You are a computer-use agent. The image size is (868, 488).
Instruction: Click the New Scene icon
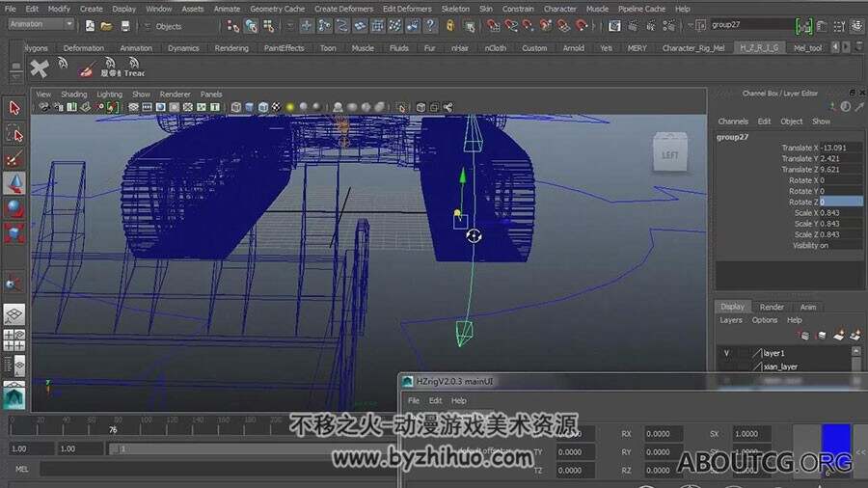[90, 26]
